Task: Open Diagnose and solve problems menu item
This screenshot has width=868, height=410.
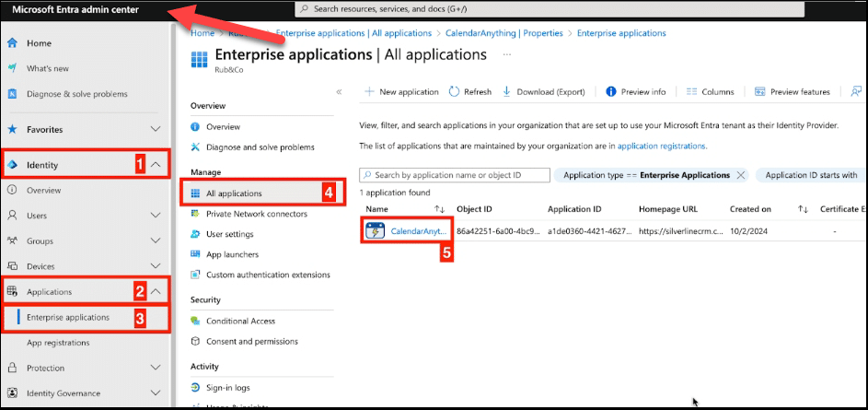Action: (261, 147)
